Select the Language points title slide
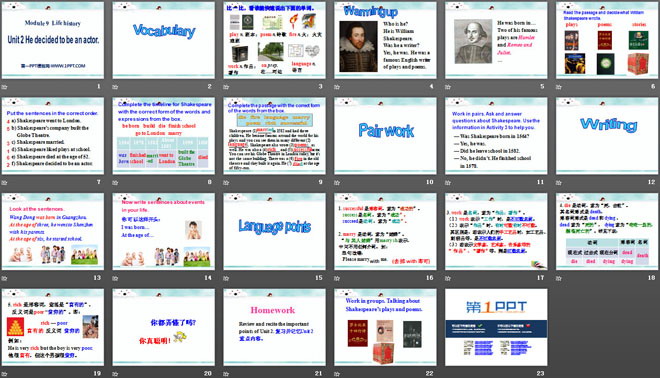This screenshot has width=660, height=378. pos(274,232)
